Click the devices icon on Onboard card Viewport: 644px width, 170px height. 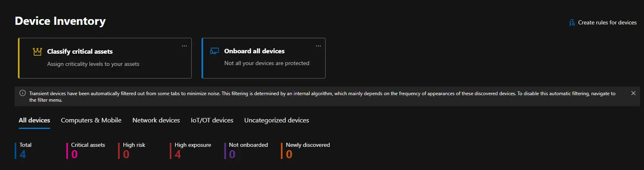coord(215,51)
